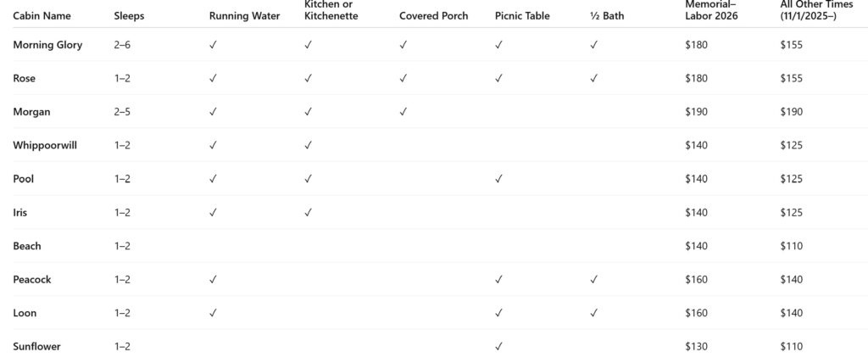Click the Cabin Name column header
Viewport: 868px width, 363px height.
pyautogui.click(x=42, y=15)
